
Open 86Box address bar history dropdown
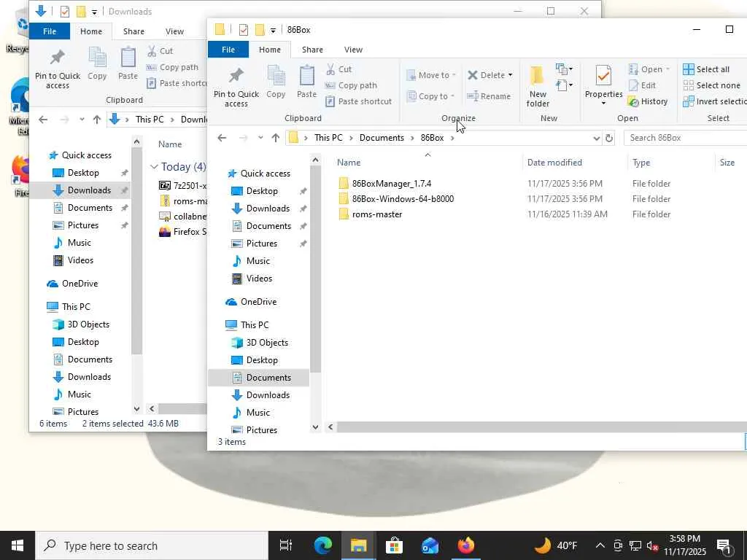coord(596,138)
